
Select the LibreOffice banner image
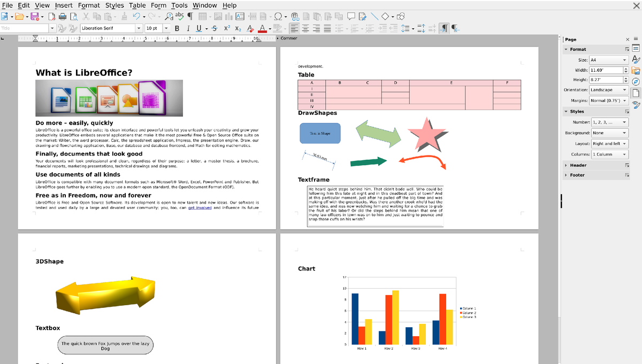pyautogui.click(x=109, y=98)
